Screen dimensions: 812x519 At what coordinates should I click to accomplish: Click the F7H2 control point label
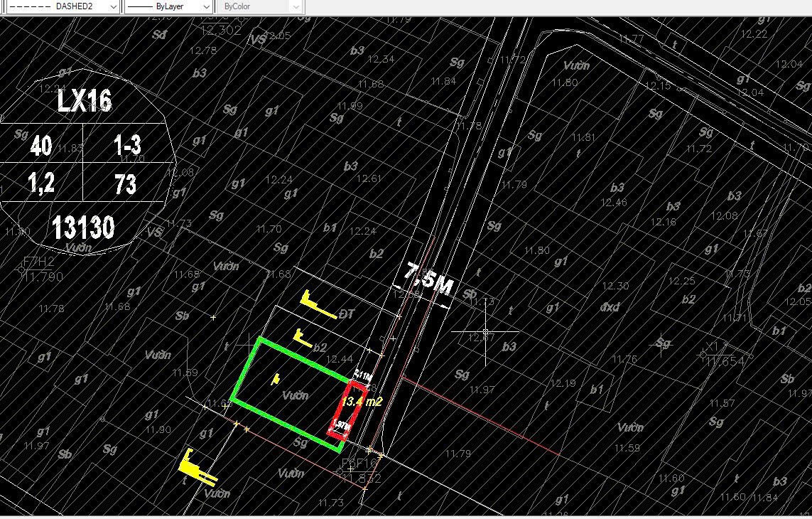coord(38,262)
